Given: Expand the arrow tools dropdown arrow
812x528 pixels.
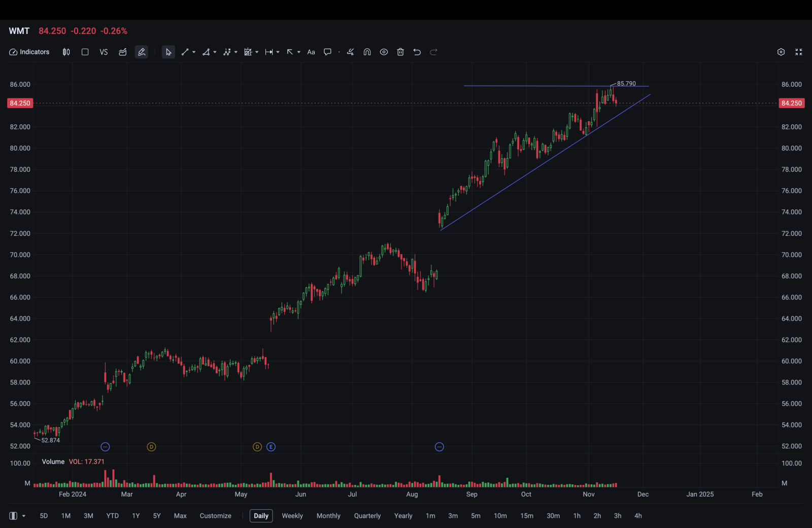Looking at the screenshot, I should [298, 52].
